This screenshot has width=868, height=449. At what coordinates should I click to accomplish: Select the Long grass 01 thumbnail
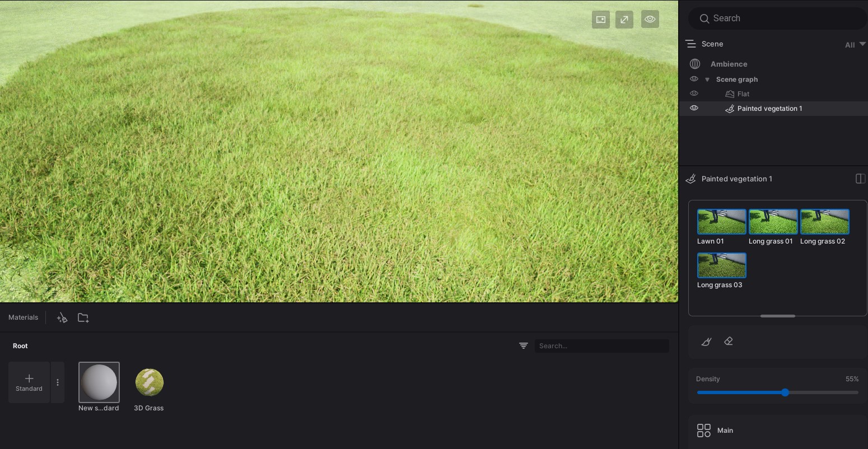(x=773, y=222)
